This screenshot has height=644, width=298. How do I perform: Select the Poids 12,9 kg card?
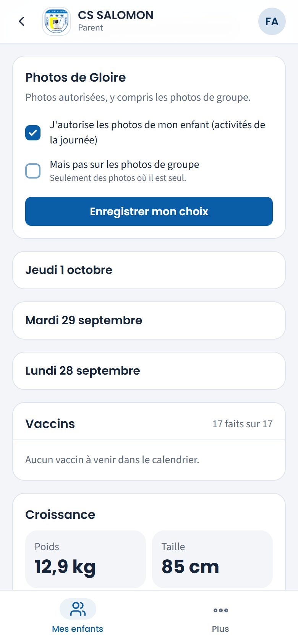click(x=86, y=559)
